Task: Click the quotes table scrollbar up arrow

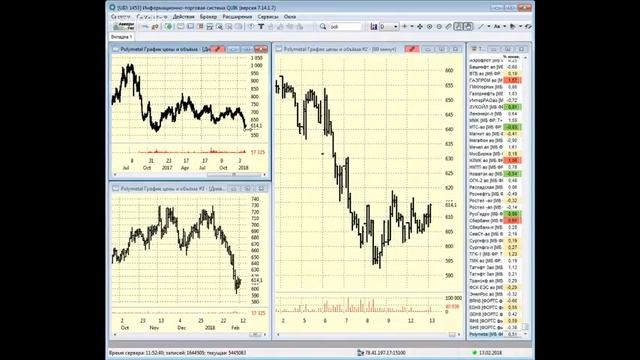Action: click(525, 58)
